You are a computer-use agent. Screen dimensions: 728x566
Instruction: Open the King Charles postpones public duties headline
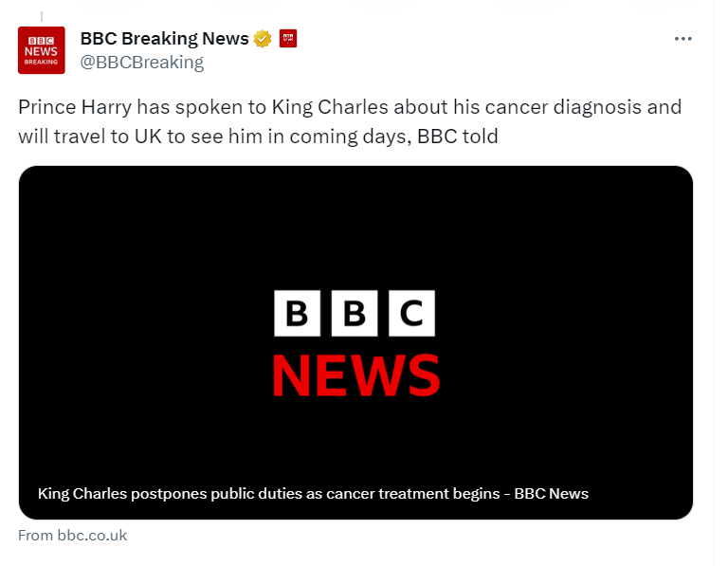(x=313, y=494)
